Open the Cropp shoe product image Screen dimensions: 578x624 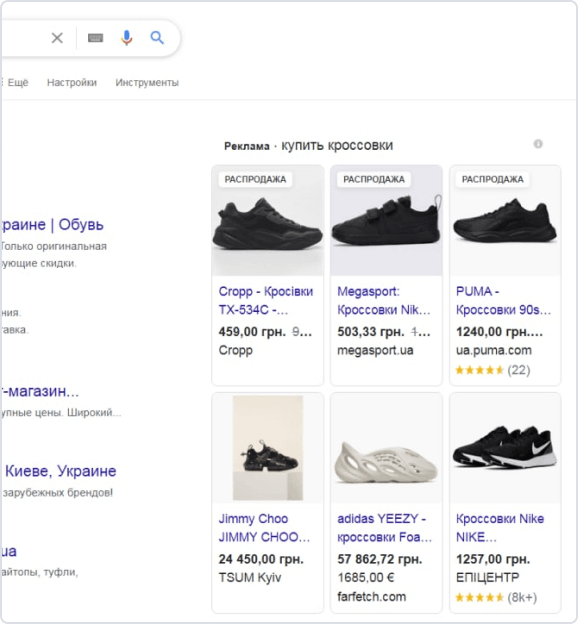(x=268, y=221)
